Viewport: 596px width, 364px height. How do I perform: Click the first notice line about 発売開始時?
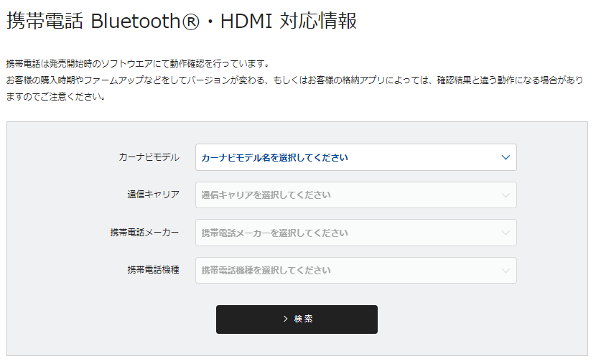137,63
